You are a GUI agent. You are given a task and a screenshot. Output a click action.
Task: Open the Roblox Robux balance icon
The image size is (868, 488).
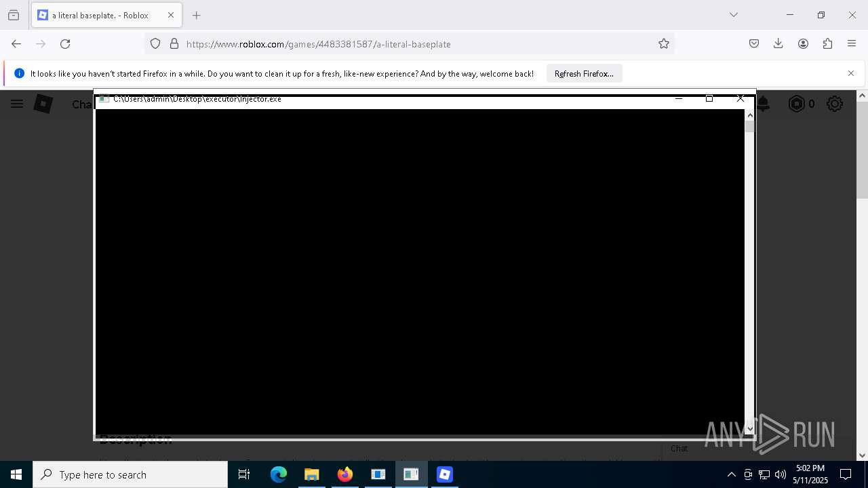(x=797, y=104)
